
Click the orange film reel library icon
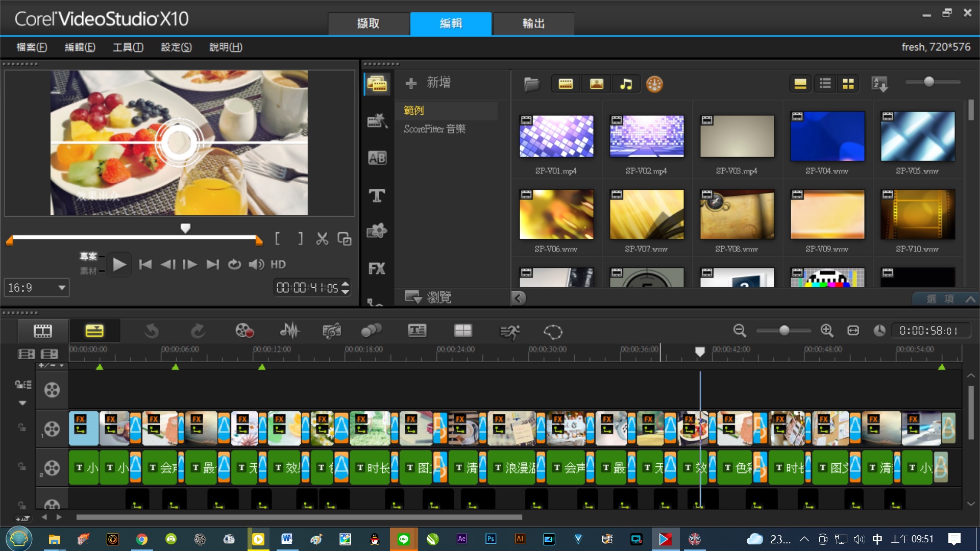coord(654,84)
